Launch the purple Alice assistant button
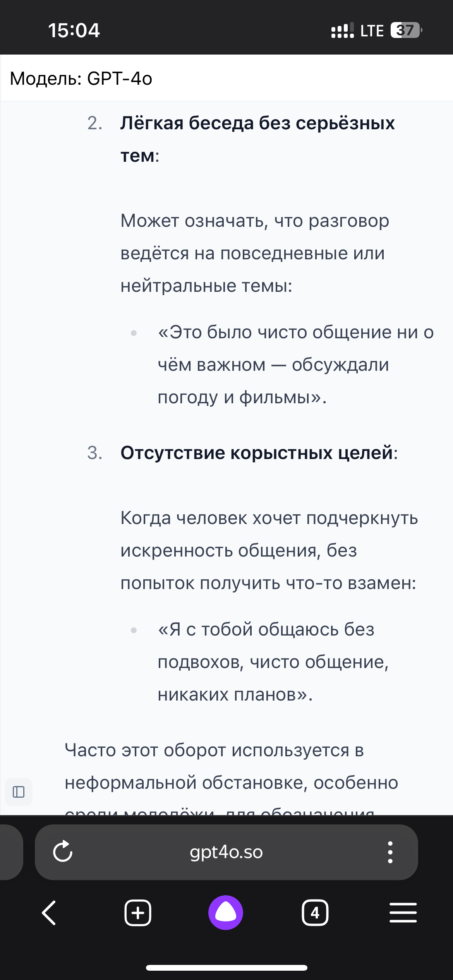Viewport: 453px width, 980px height. [x=226, y=912]
